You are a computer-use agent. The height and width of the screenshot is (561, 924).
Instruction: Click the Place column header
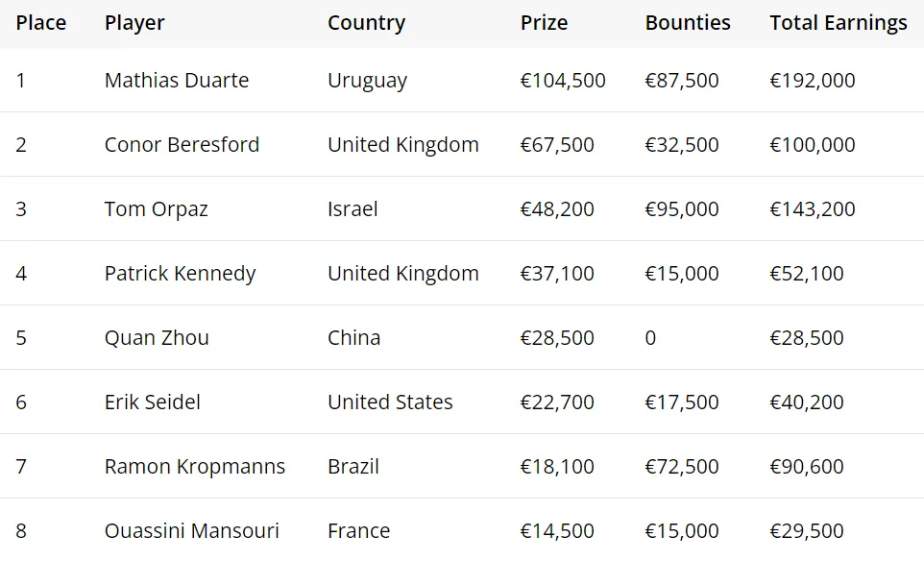tap(41, 23)
